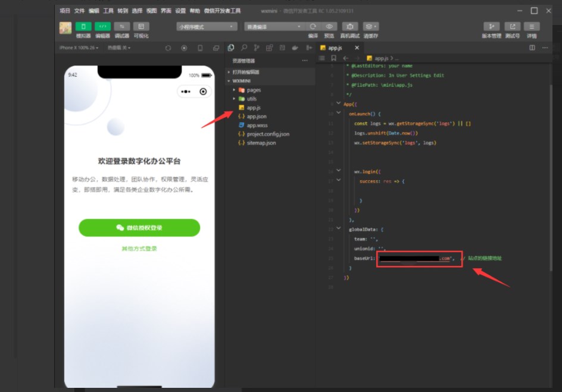Open the source control sidebar icon
Screen dimensions: 562x392
(x=257, y=48)
